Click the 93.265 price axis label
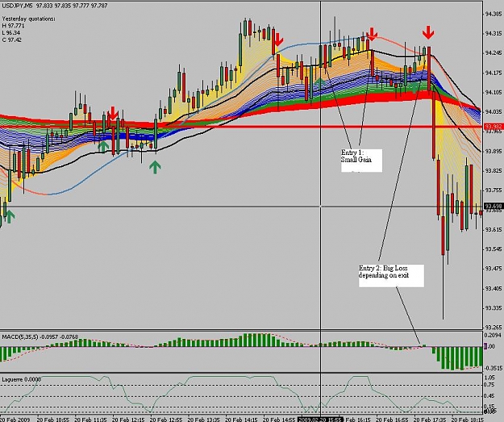 pos(494,328)
